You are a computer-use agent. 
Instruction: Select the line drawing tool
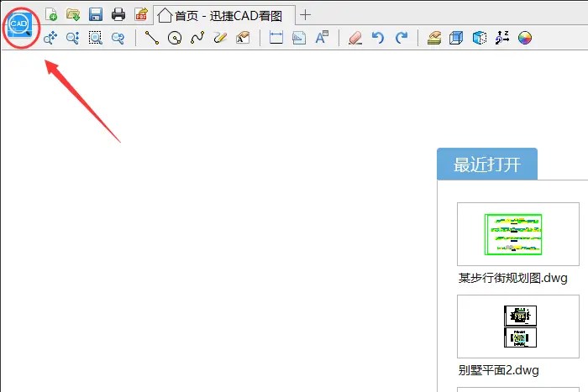click(x=152, y=38)
